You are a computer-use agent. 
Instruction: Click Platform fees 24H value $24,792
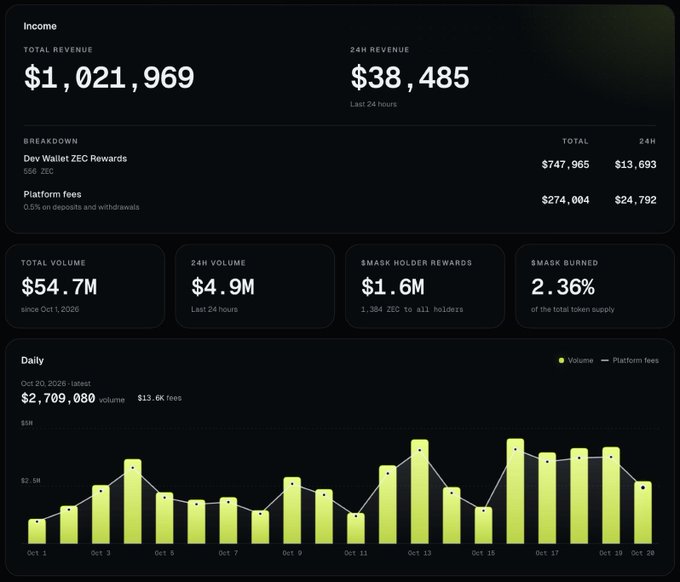point(635,200)
